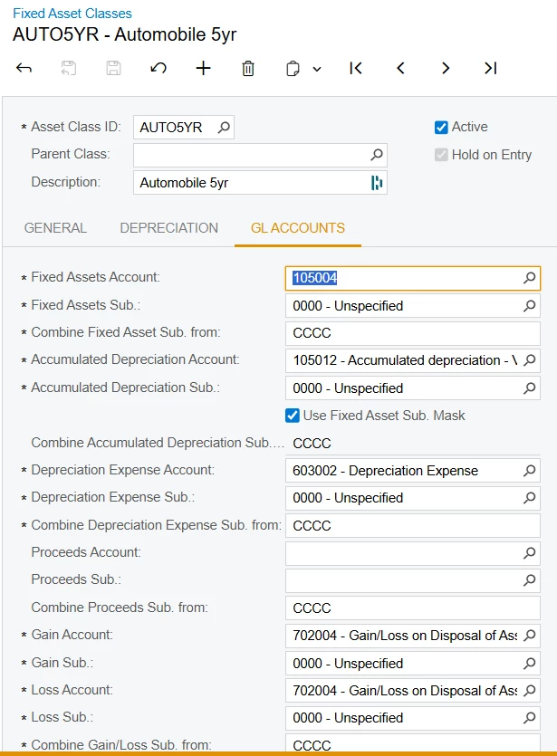Click the undo/cancel changes icon
557x756 pixels.
[x=158, y=68]
